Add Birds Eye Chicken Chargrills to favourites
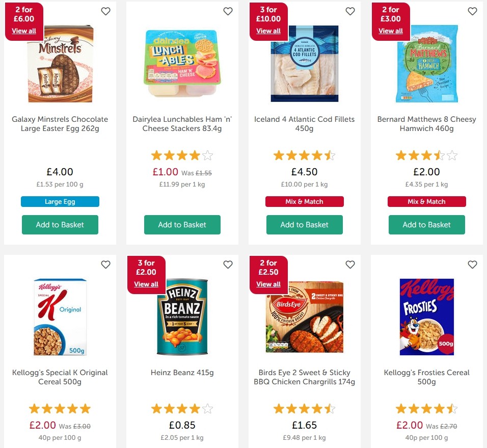Image resolution: width=487 pixels, height=448 pixels. pos(350,265)
